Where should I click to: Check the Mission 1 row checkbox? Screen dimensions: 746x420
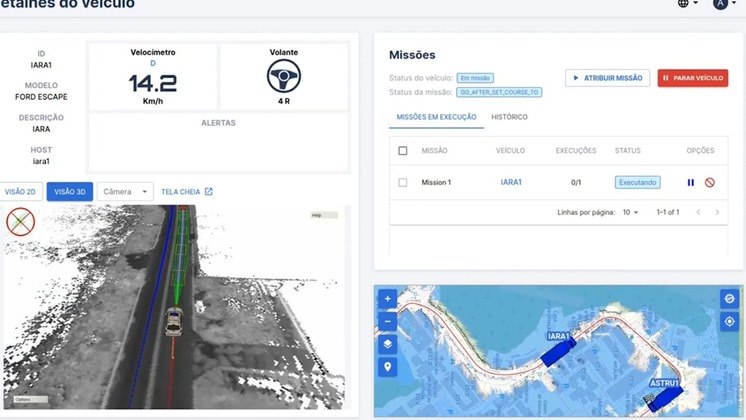pos(403,183)
